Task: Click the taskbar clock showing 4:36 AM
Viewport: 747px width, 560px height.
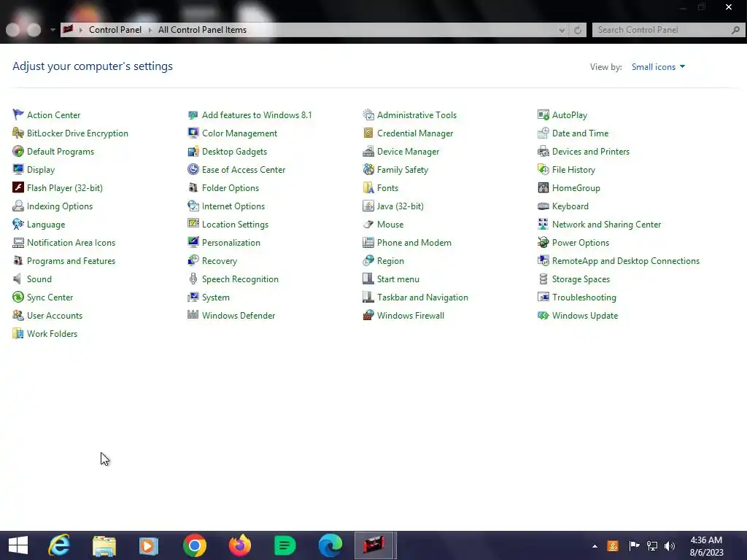Action: pos(706,545)
